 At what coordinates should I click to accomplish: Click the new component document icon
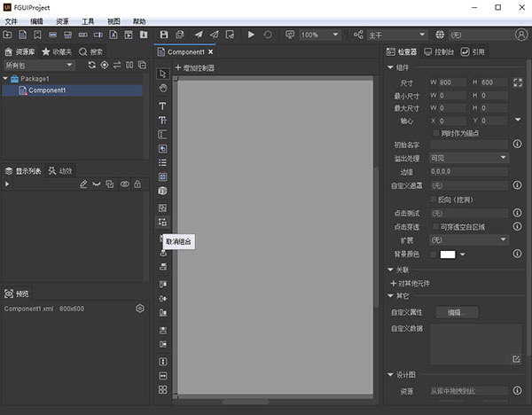[23, 35]
